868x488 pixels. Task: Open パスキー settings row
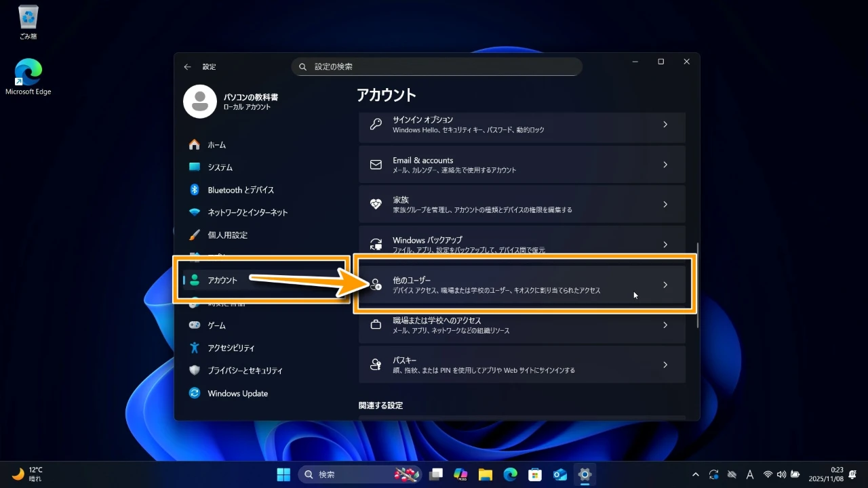522,365
